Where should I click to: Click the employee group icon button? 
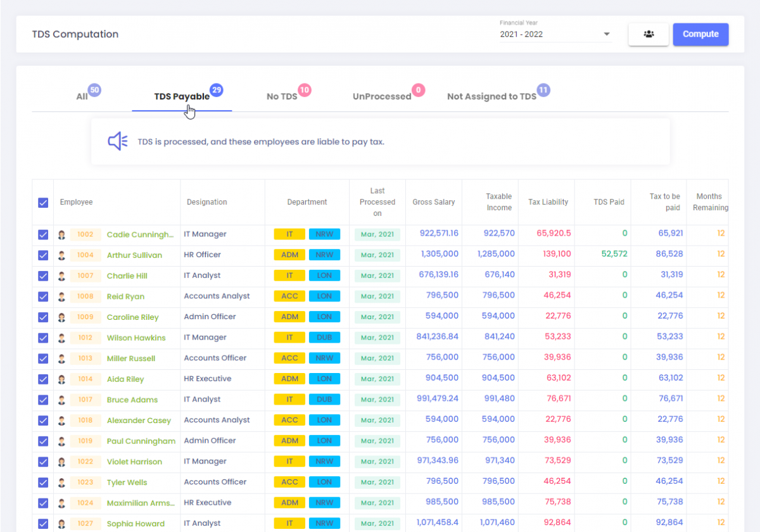point(648,34)
